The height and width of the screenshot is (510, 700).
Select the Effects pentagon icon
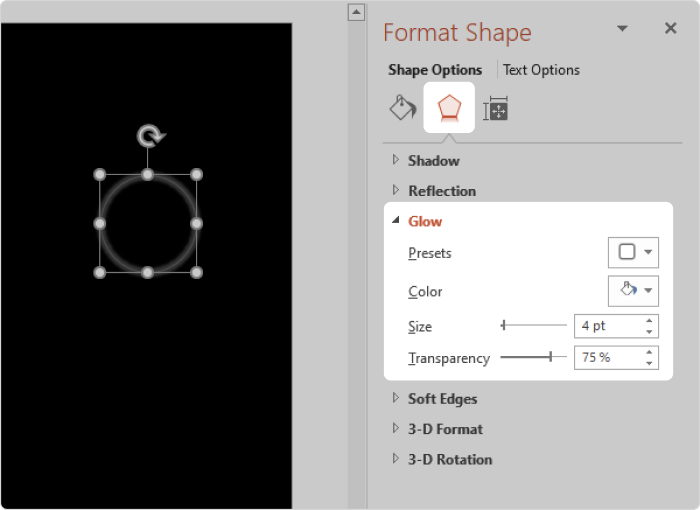(449, 108)
